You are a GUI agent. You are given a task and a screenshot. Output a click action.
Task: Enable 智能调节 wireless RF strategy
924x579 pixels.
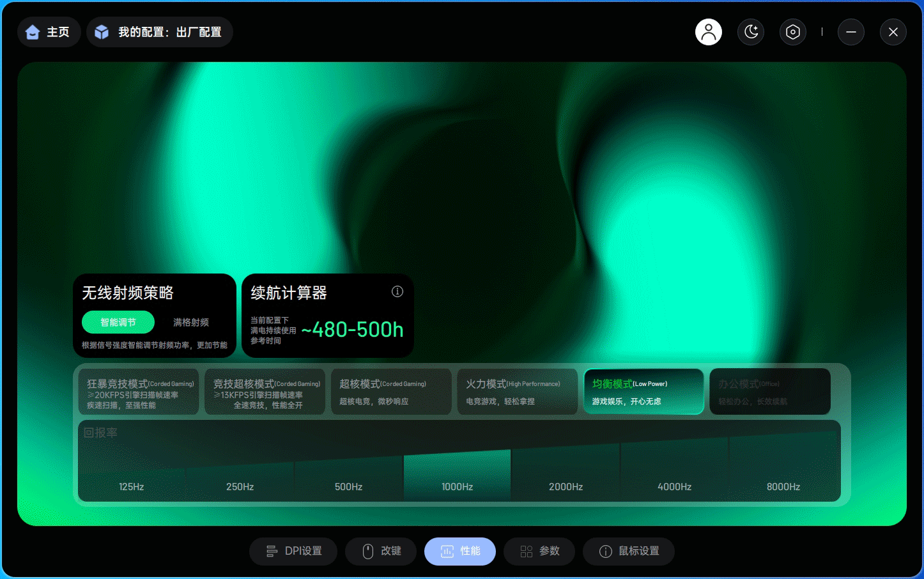click(x=118, y=322)
